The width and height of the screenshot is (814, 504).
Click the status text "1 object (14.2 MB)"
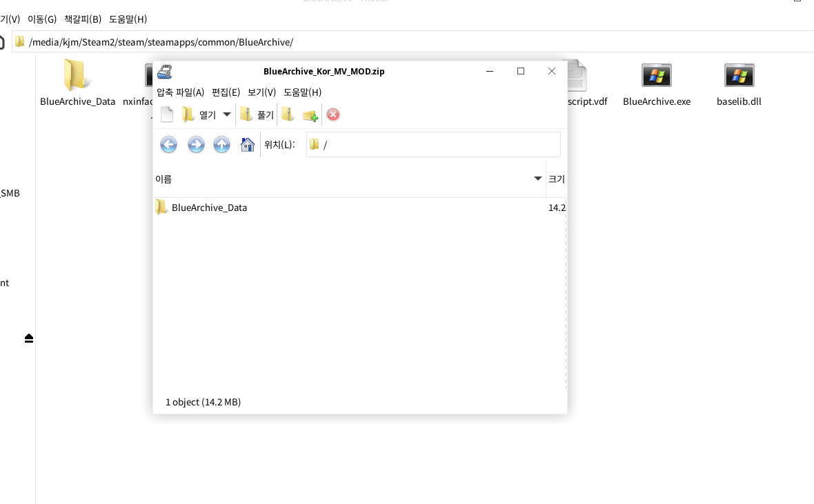click(203, 402)
